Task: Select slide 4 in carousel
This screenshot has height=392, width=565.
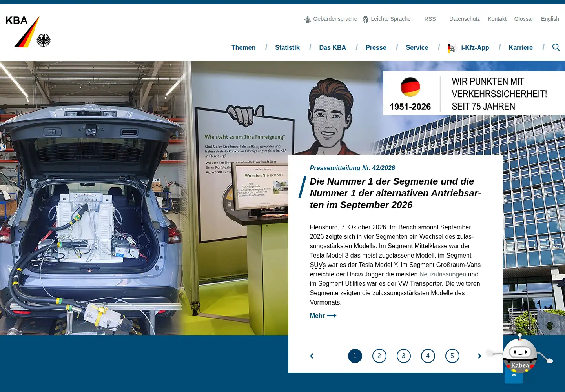Action: pos(428,356)
